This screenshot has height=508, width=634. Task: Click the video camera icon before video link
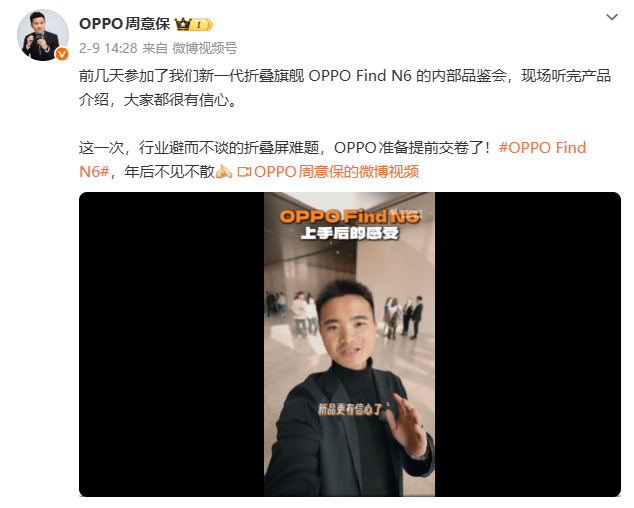(244, 172)
